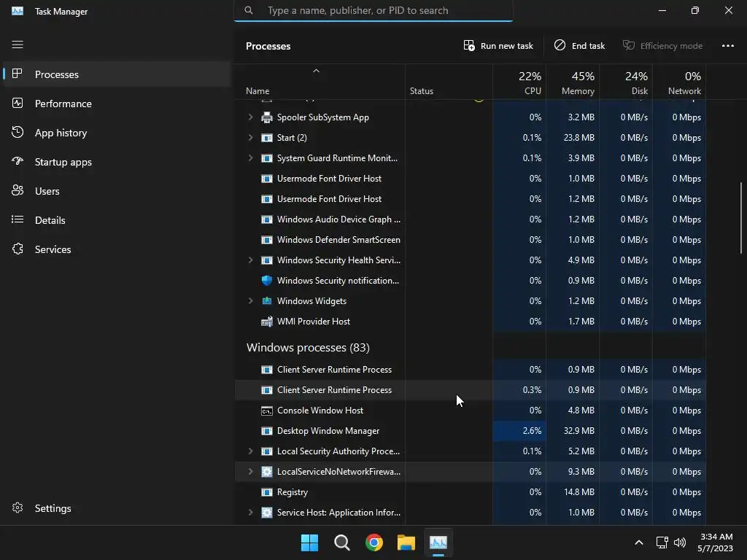Open Processes page icon in sidebar

click(x=18, y=74)
